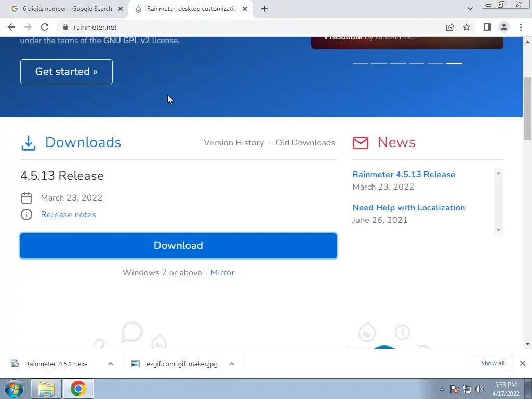Click the 4.5.13 Release heading
532x399 pixels.
[62, 176]
